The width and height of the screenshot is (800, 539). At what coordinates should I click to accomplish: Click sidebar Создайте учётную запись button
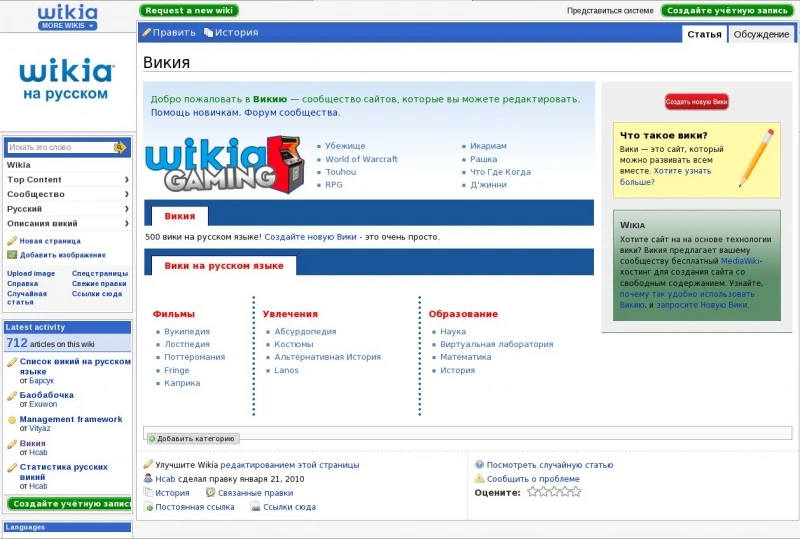click(69, 504)
